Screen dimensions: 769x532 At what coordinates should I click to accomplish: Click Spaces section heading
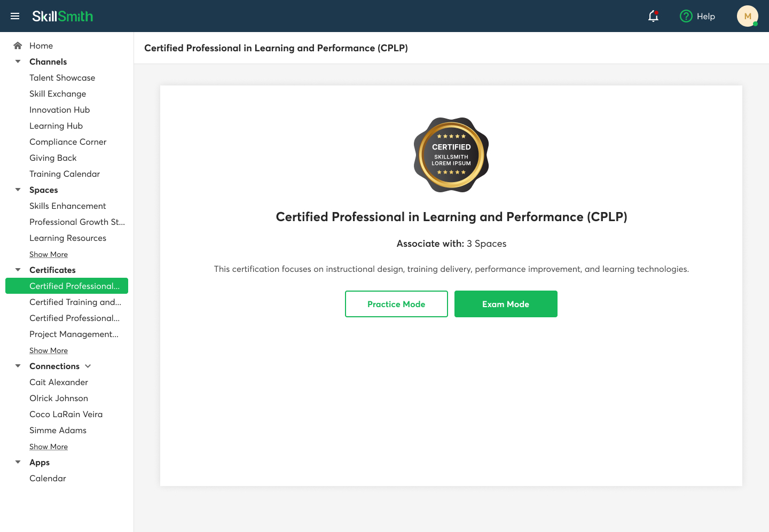tap(44, 190)
